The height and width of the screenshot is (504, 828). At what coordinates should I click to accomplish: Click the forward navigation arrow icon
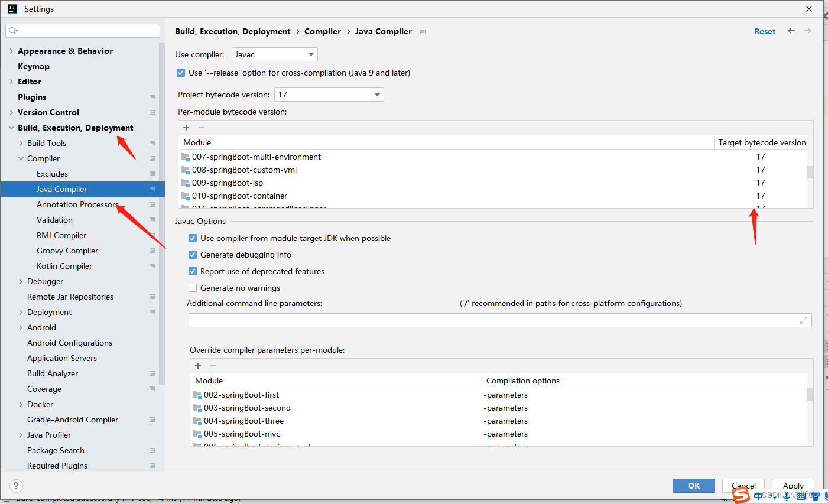coord(807,31)
